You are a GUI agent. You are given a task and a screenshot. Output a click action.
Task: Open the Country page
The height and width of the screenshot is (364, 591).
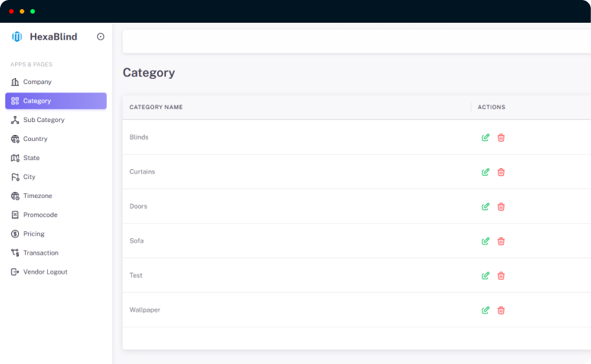click(x=35, y=139)
